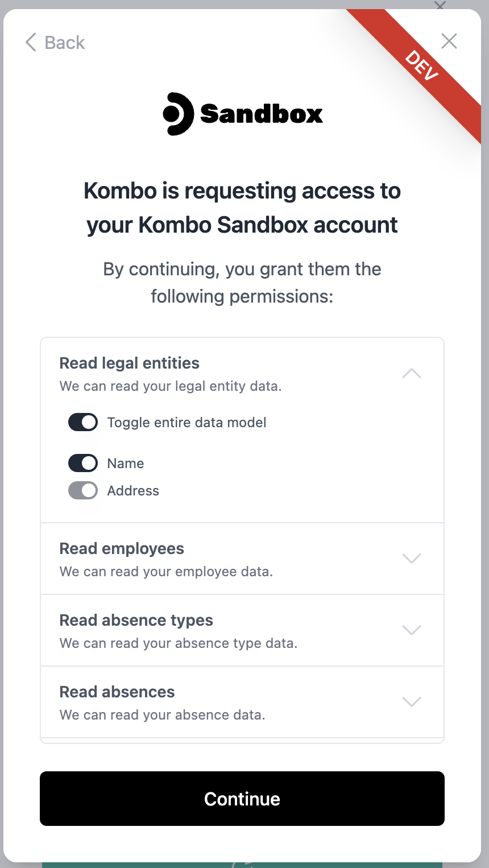The width and height of the screenshot is (489, 868).
Task: Click the 'Toggle entire data model' label
Action: (187, 423)
